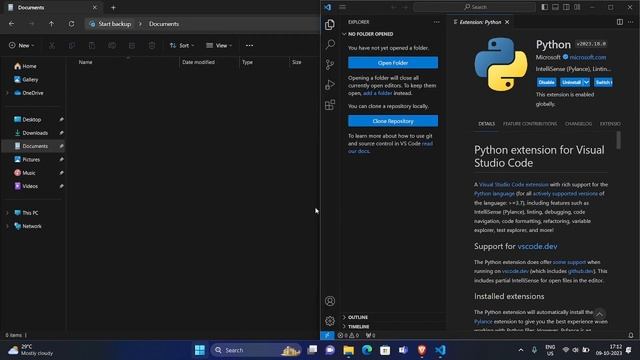Click the Clone Repository button
This screenshot has height=360, width=640.
(393, 121)
